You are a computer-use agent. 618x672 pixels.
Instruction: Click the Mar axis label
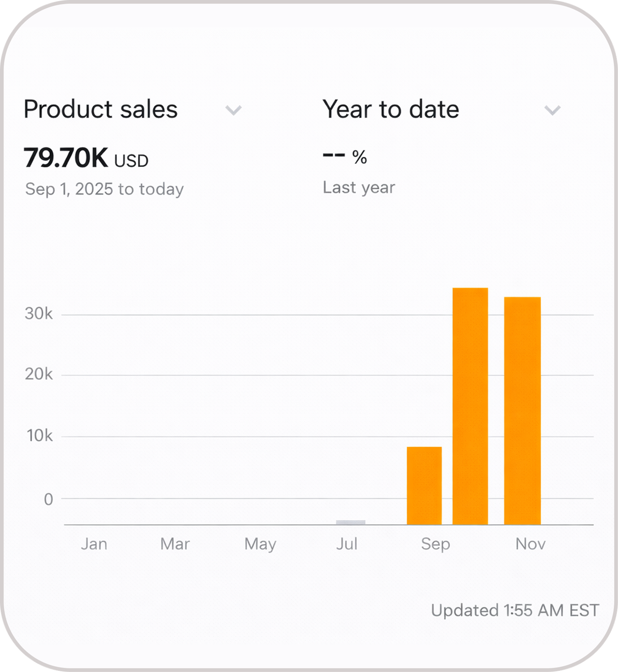175,544
